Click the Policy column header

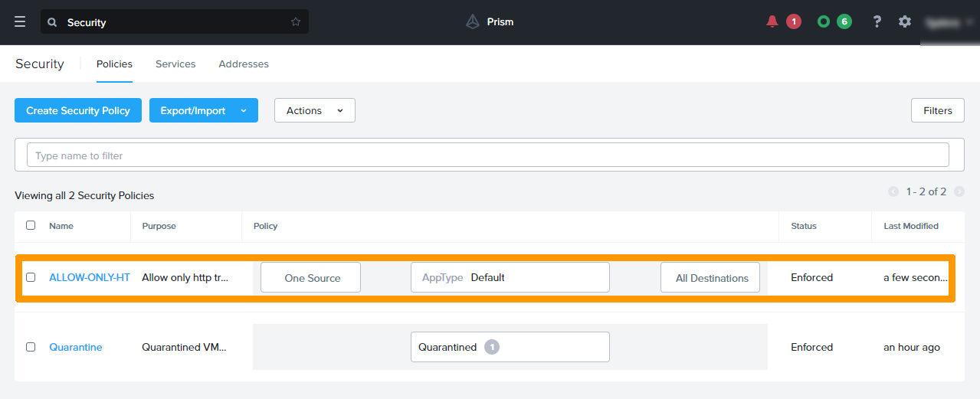pos(265,226)
